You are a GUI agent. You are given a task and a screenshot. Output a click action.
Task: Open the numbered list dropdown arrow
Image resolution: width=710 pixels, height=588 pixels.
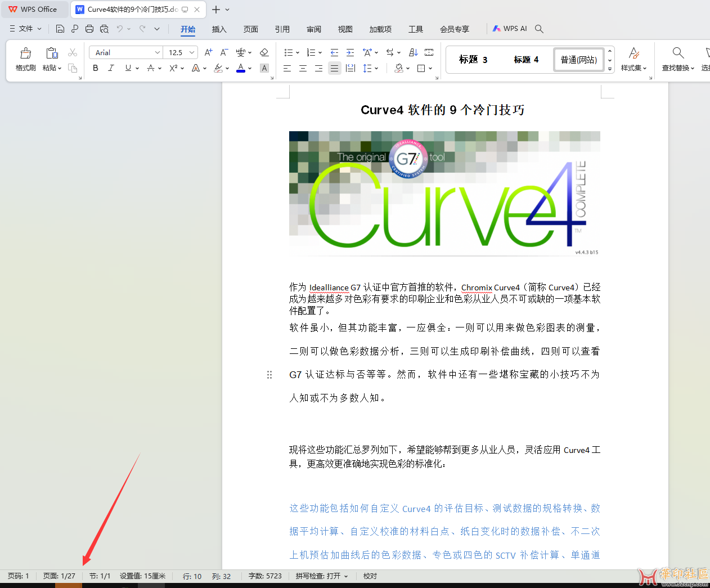[x=320, y=53]
